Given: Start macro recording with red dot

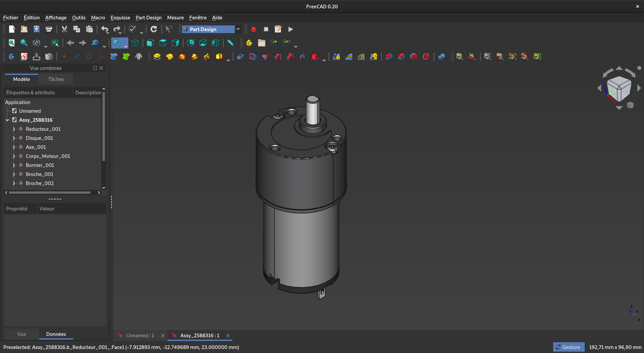Looking at the screenshot, I should (x=254, y=29).
